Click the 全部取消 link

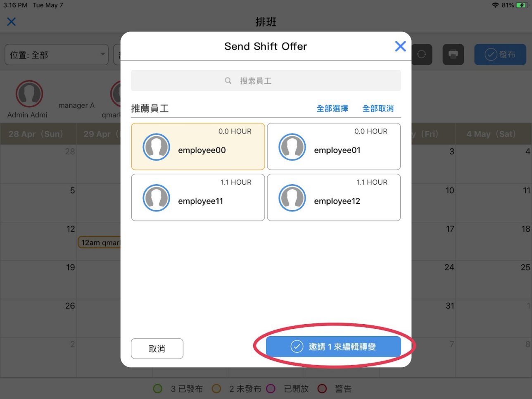coord(378,109)
